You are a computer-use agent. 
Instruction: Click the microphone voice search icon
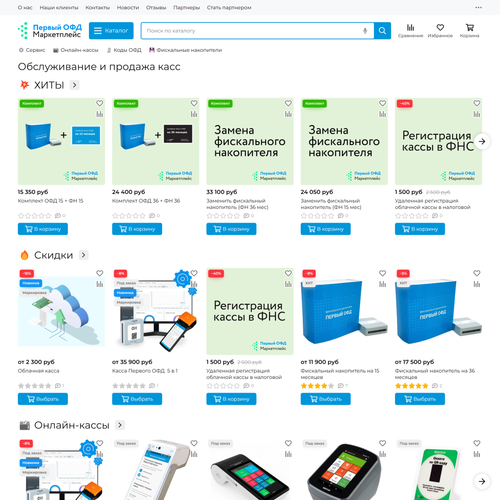click(x=365, y=31)
